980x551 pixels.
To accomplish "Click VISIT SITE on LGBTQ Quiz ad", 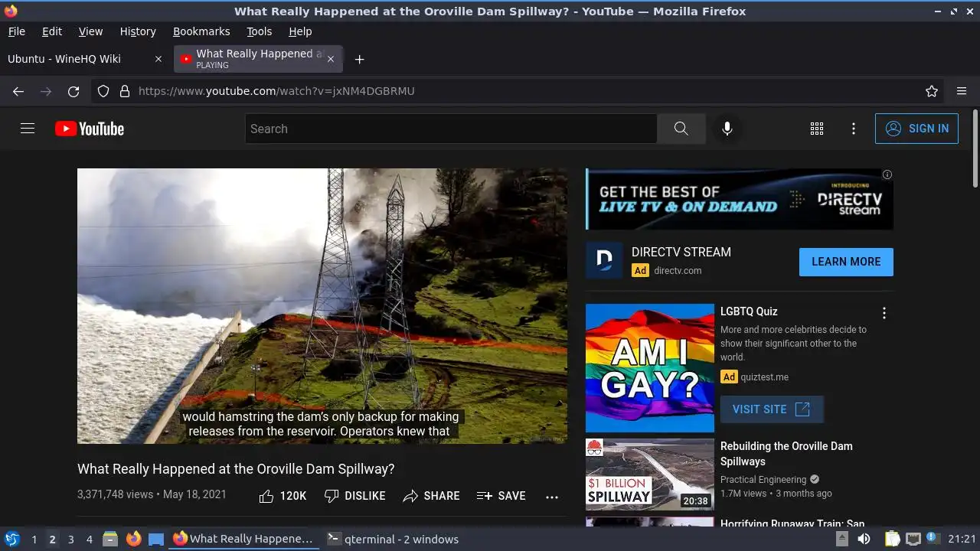I will 772,409.
